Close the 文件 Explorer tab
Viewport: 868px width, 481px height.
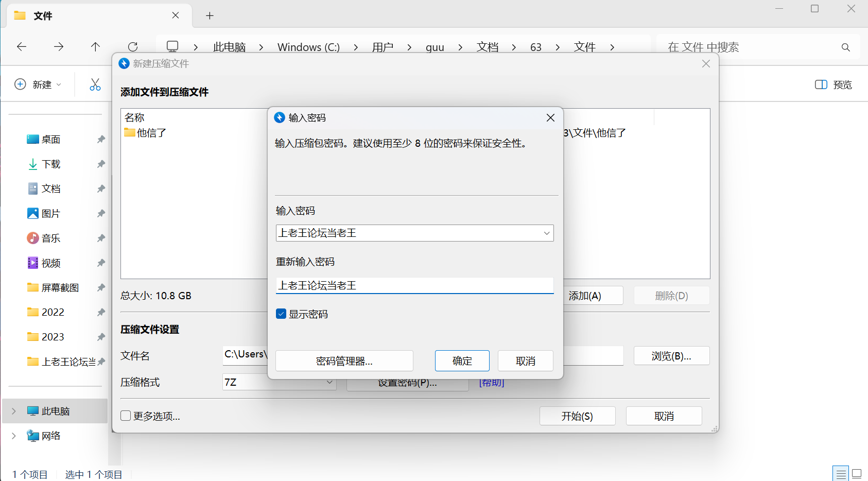[x=176, y=15]
